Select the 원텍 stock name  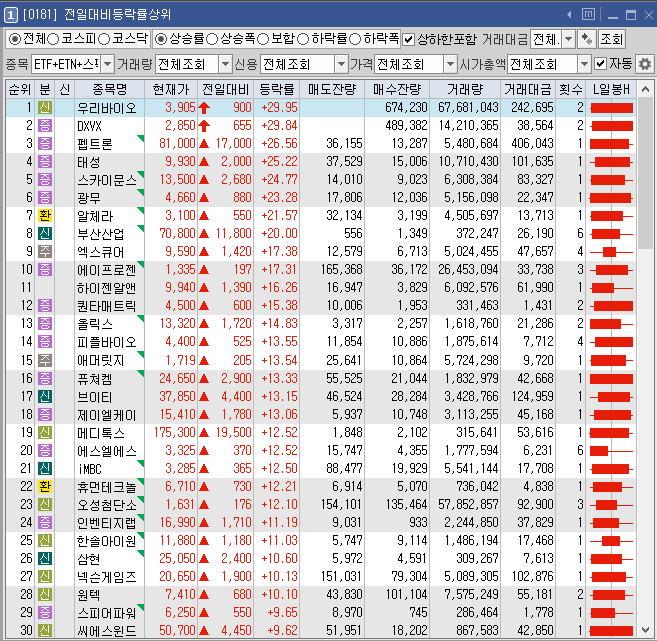[x=88, y=595]
